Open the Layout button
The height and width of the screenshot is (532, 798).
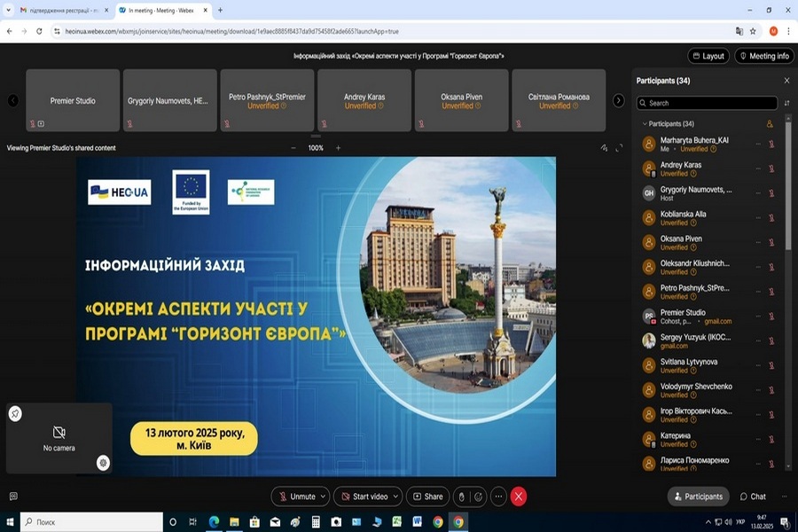[708, 56]
